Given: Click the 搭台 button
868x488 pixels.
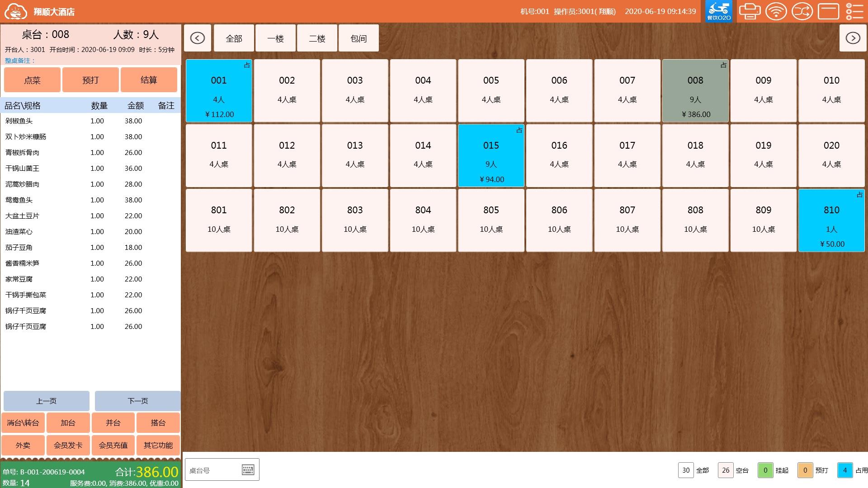Looking at the screenshot, I should pyautogui.click(x=158, y=423).
